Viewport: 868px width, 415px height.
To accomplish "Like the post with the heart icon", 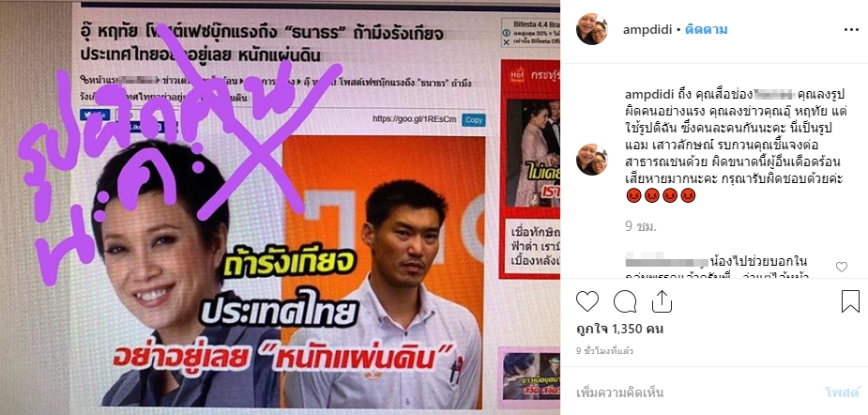I will click(x=587, y=301).
